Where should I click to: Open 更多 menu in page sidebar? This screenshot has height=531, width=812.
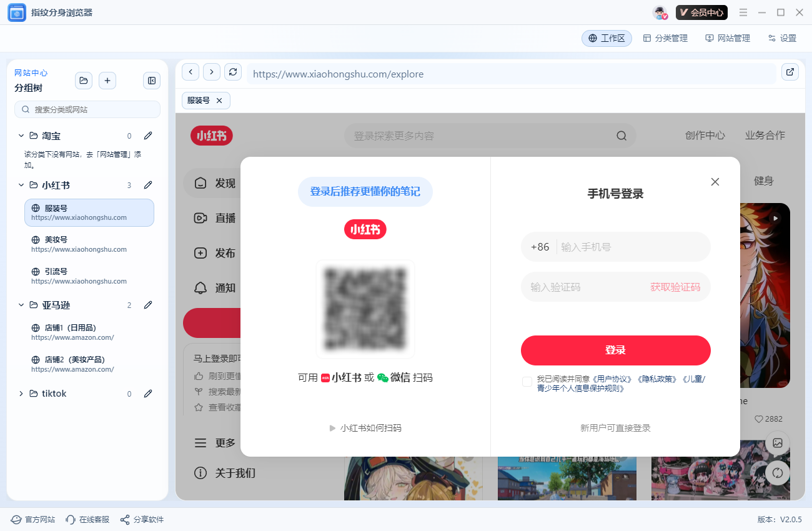coord(215,443)
